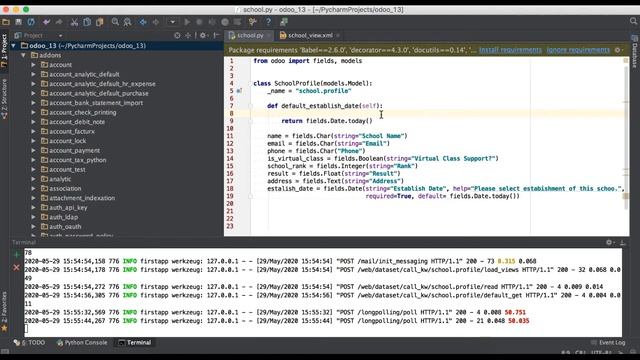Click the Synchronize toolbar icon
Screen dimensions: 640x360
(x=31, y=22)
